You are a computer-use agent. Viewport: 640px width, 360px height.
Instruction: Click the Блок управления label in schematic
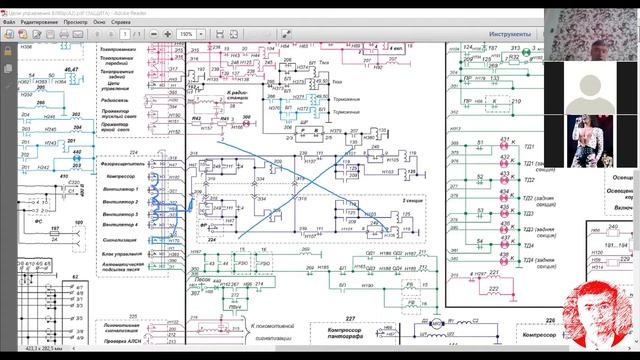122,254
